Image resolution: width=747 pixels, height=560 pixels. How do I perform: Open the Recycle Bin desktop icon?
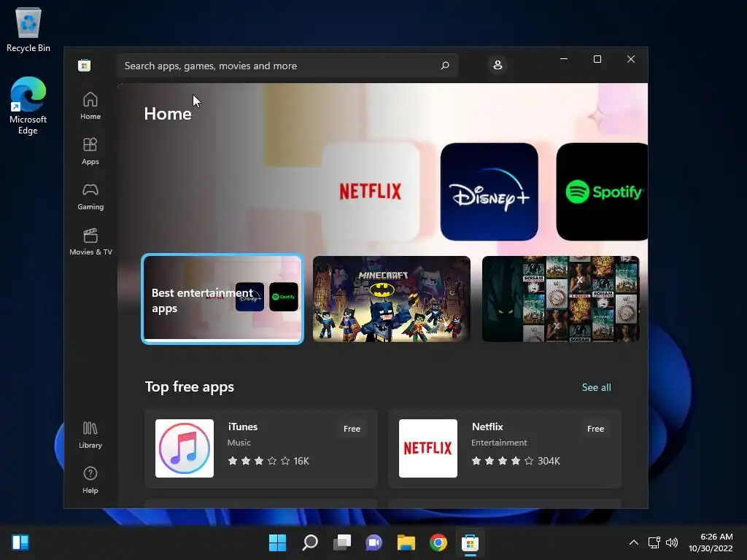28,29
